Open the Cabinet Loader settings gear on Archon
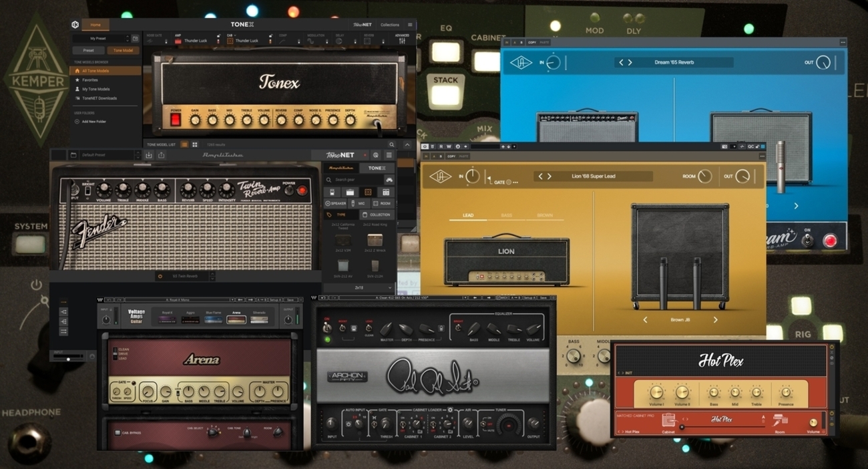The height and width of the screenshot is (469, 868). (450, 410)
